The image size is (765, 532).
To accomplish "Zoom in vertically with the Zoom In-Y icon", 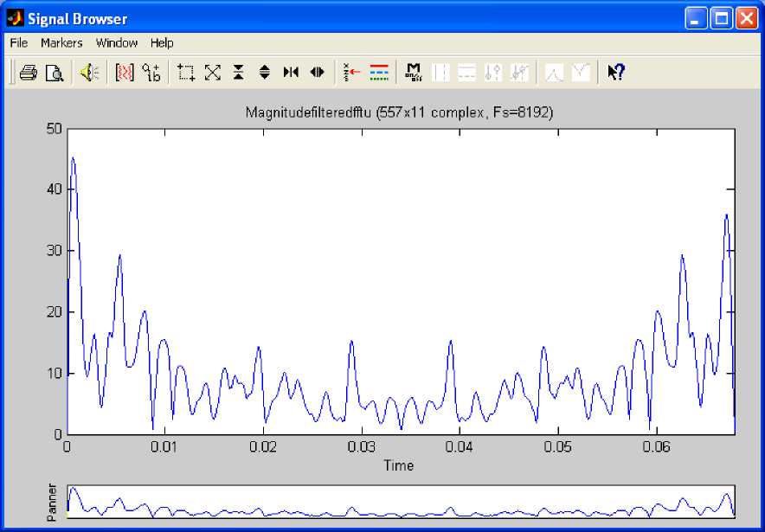I will (x=238, y=73).
